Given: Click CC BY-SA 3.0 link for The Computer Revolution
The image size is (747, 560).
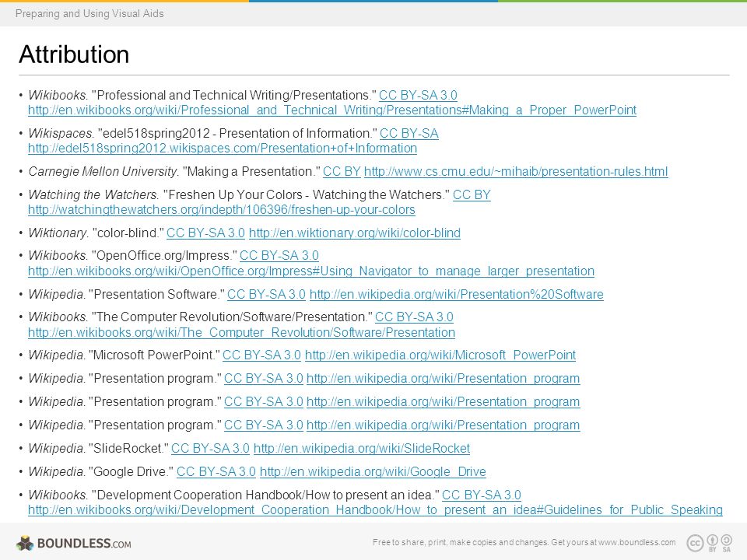Looking at the screenshot, I should pyautogui.click(x=414, y=317).
